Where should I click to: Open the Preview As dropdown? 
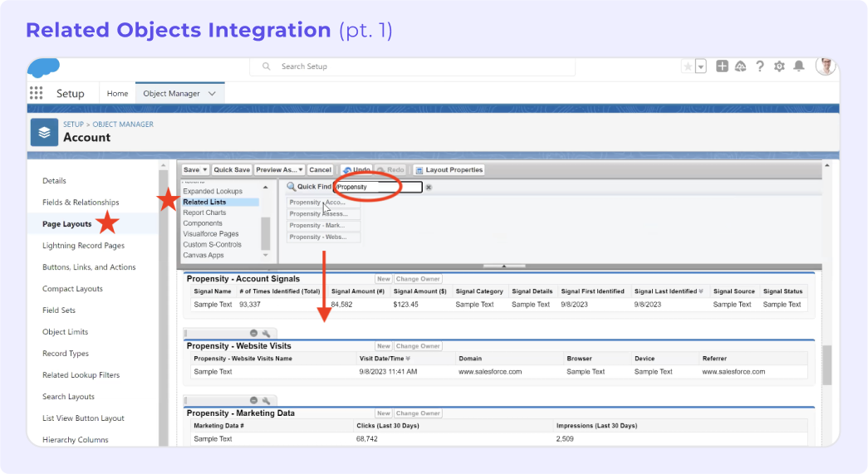point(279,170)
